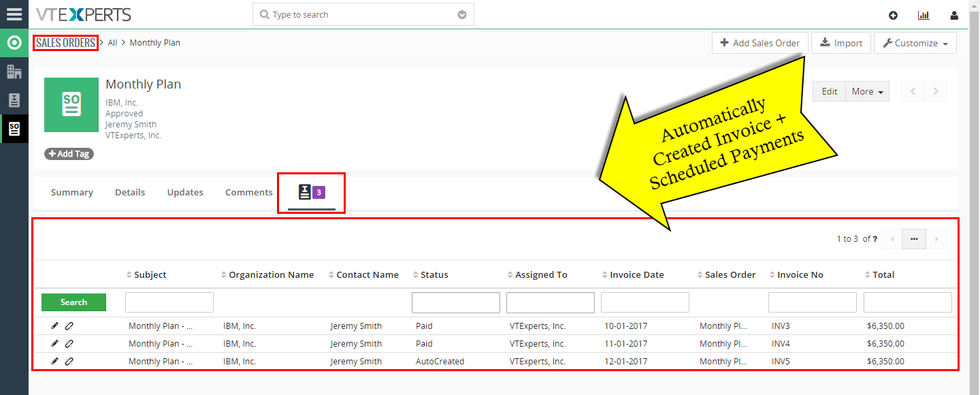The height and width of the screenshot is (395, 980).
Task: Open the Organizations building icon in sidebar
Action: point(14,72)
